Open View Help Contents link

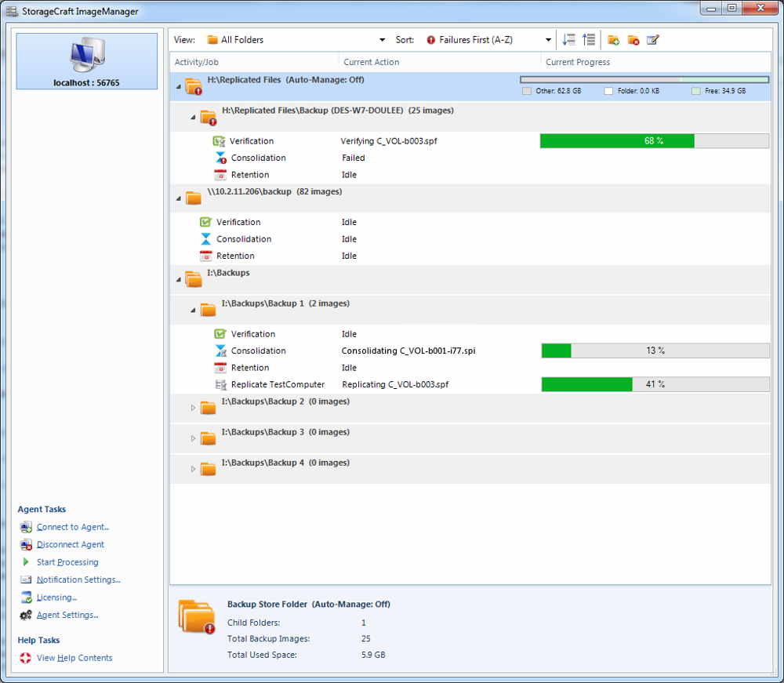coord(76,658)
